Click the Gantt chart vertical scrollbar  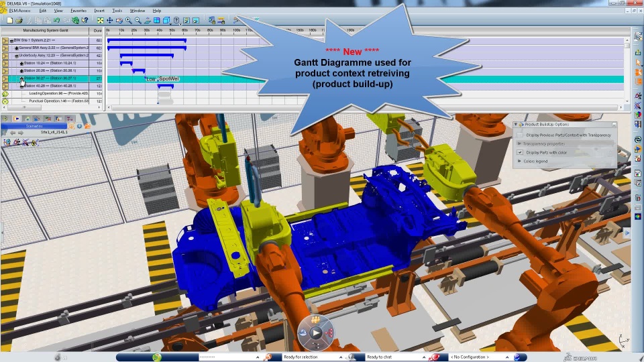[x=627, y=46]
